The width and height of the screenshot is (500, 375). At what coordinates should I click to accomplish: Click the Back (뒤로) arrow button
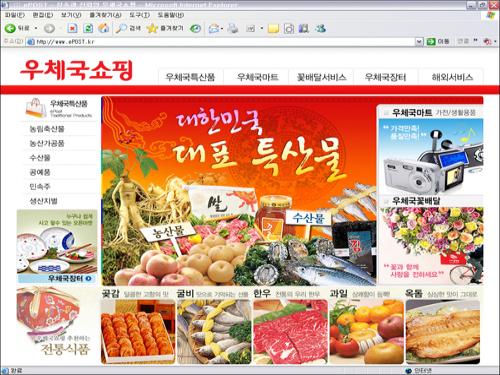(17, 28)
